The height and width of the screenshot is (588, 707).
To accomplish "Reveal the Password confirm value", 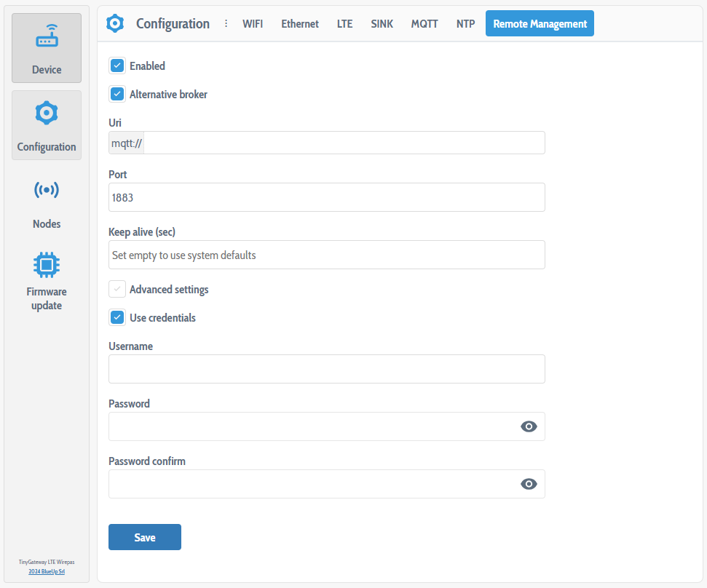I will click(x=529, y=483).
